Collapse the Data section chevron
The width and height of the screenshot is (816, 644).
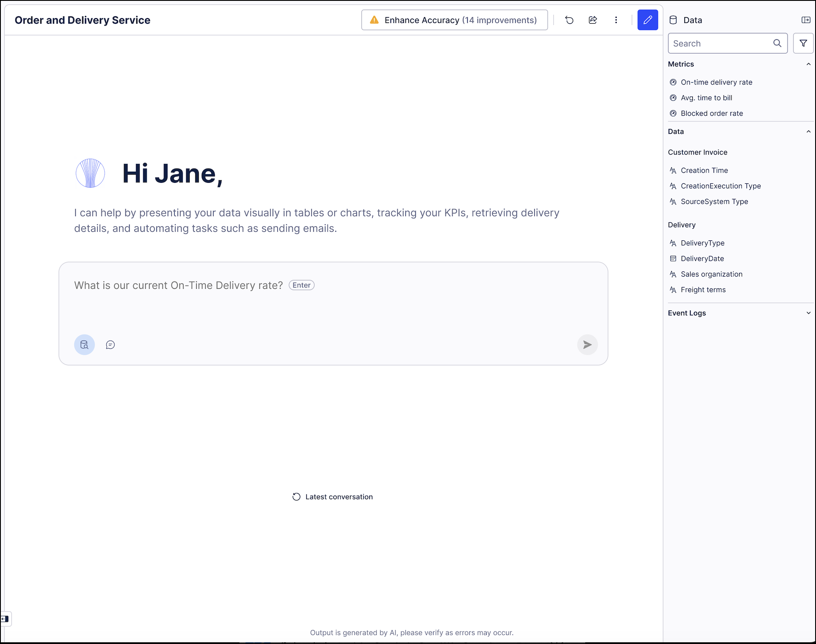pyautogui.click(x=808, y=131)
